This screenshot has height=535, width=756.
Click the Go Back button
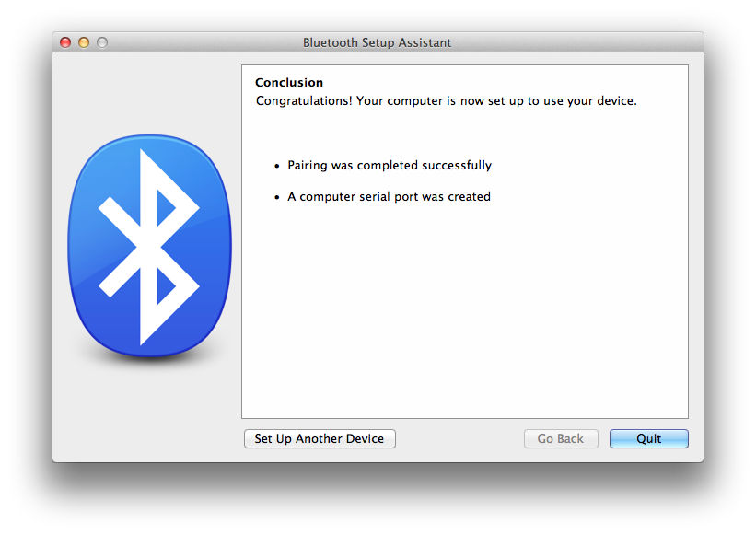click(x=561, y=438)
